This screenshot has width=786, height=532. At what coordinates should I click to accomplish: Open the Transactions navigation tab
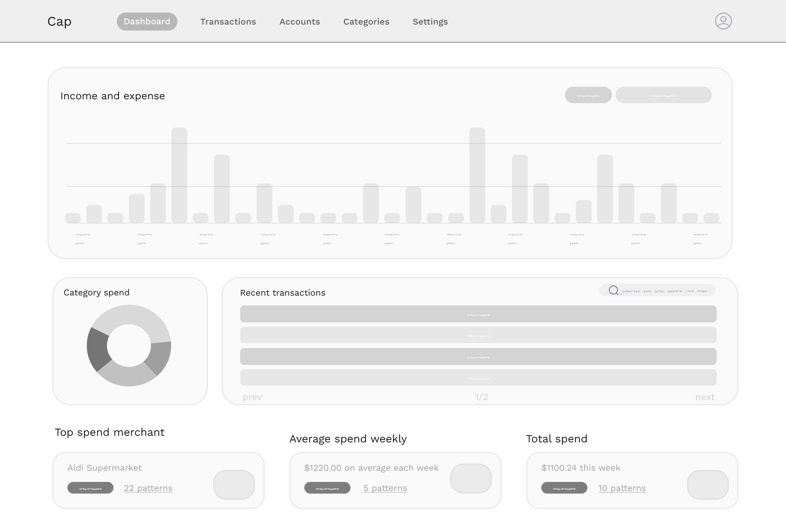(x=228, y=21)
